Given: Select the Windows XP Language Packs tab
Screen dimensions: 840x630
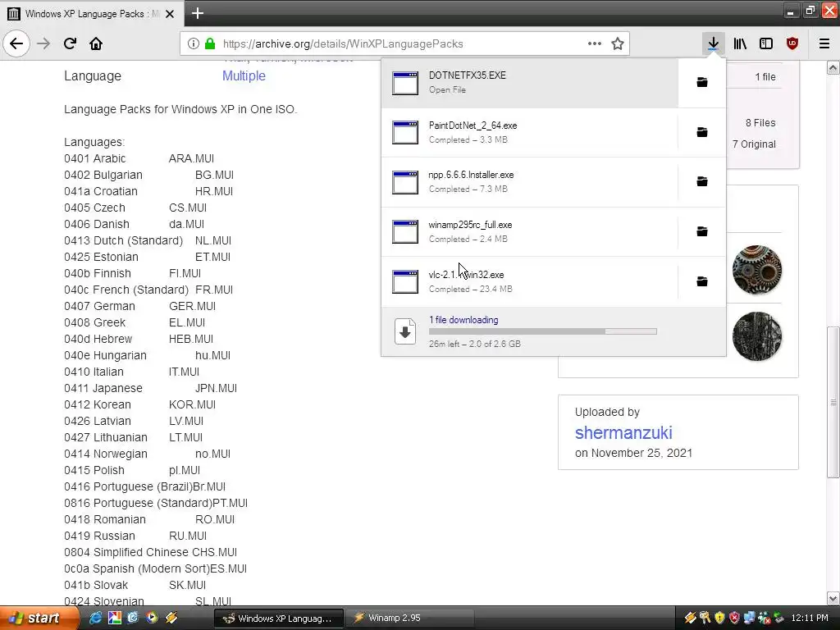Looking at the screenshot, I should [91, 13].
